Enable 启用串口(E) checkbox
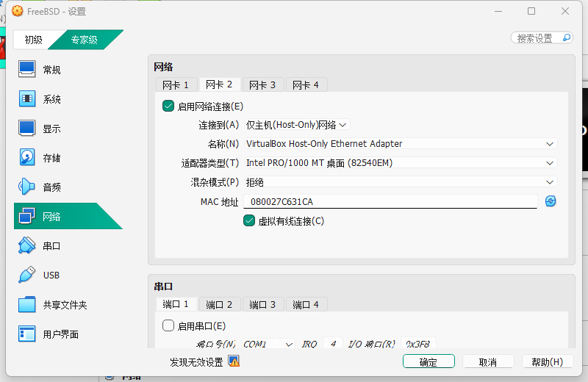Screen dimensions: 588x382 168,325
